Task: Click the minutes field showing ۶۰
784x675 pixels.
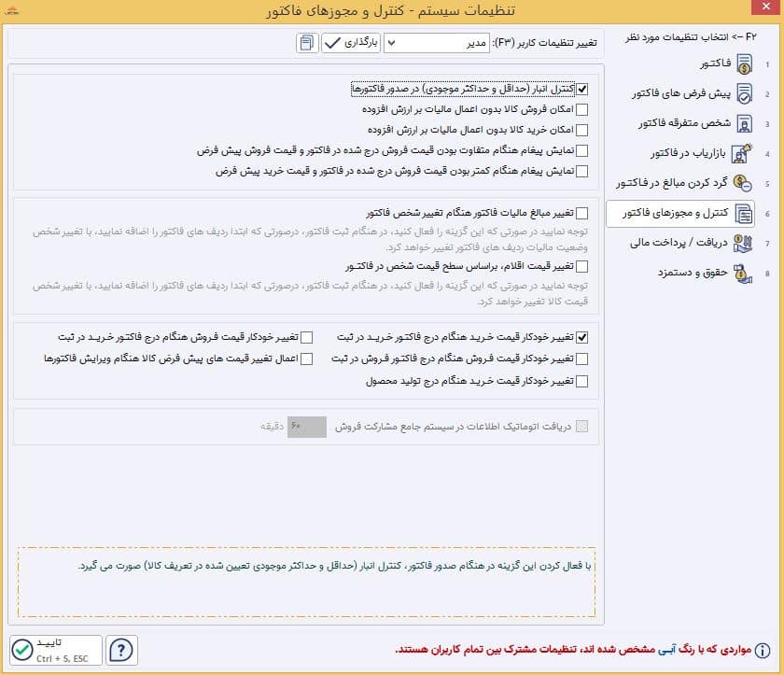Action: click(307, 427)
